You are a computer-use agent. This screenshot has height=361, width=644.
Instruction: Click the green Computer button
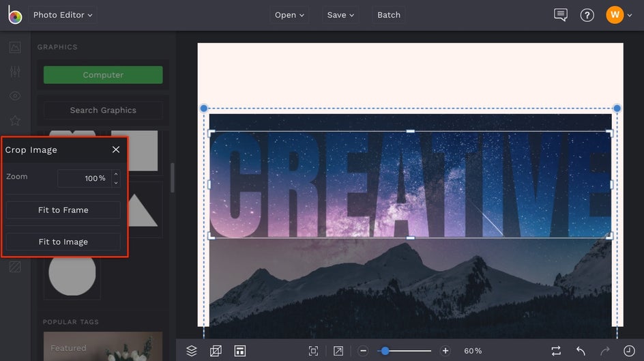coord(103,75)
